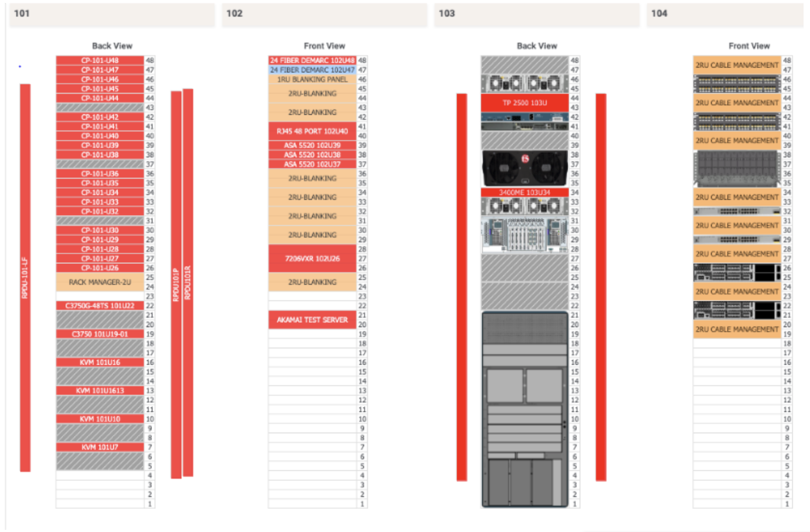
Task: Choose the CP-101-U32 device
Action: tap(100, 211)
